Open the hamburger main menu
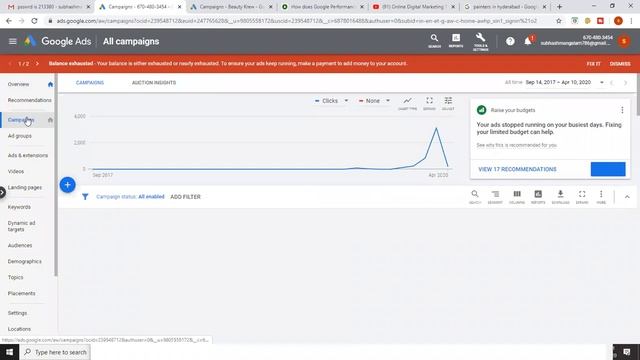Image resolution: width=640 pixels, height=360 pixels. click(x=13, y=41)
